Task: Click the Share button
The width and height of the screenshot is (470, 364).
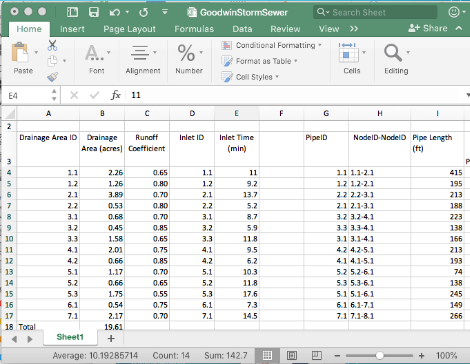Action: pyautogui.click(x=428, y=28)
